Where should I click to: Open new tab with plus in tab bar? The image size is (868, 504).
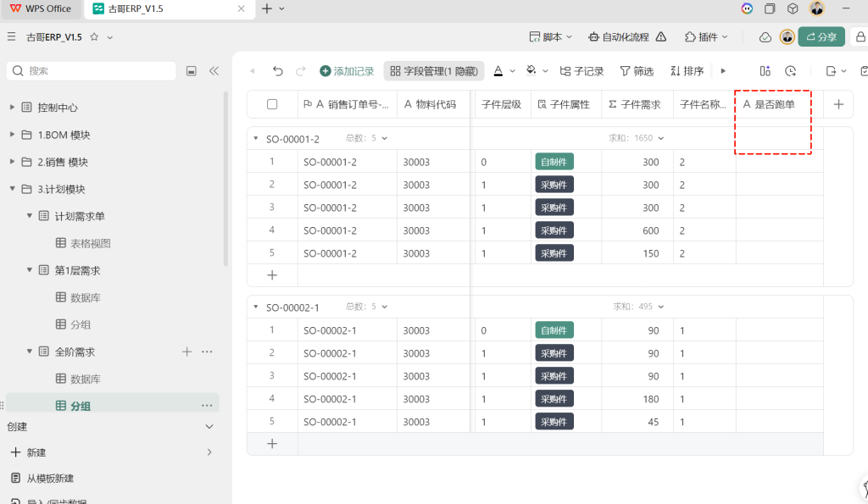(267, 8)
